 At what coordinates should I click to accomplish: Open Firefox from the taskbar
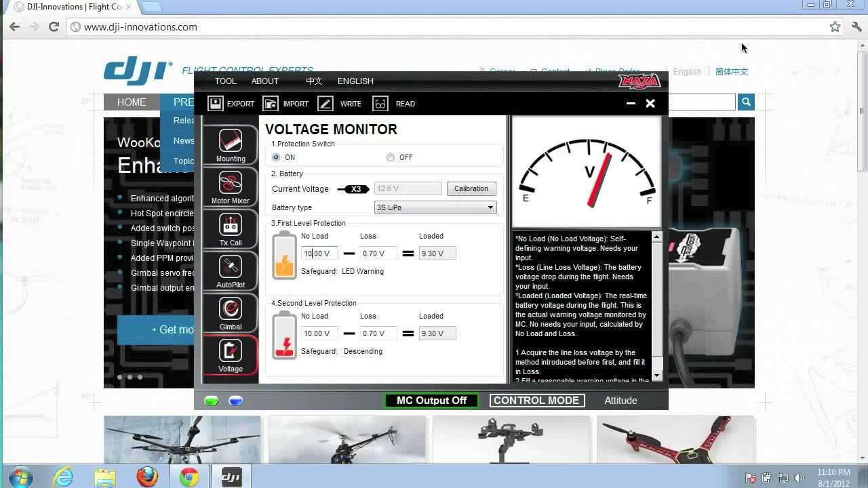[147, 477]
